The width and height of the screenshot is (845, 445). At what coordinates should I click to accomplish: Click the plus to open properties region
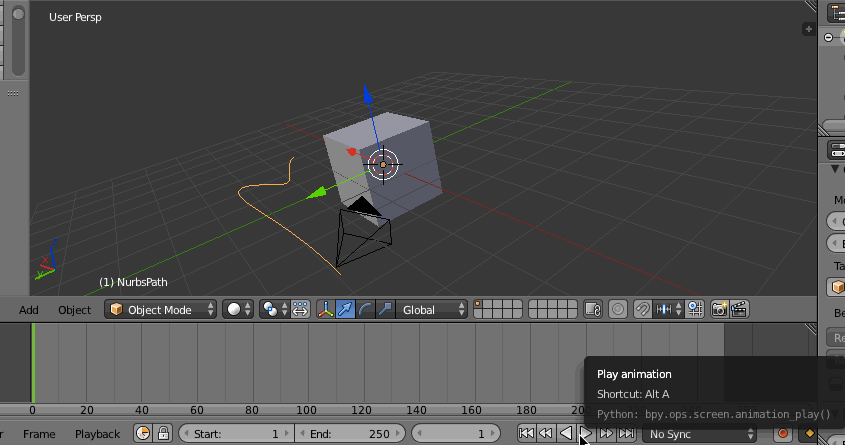coord(808,29)
